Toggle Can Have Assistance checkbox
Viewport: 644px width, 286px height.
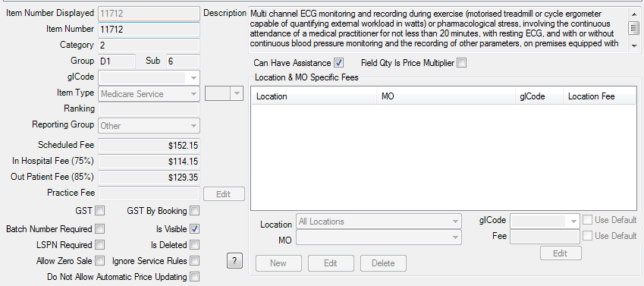pyautogui.click(x=338, y=63)
